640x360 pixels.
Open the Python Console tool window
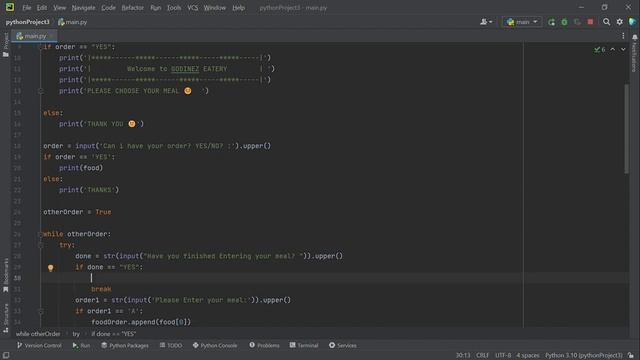[x=215, y=345]
